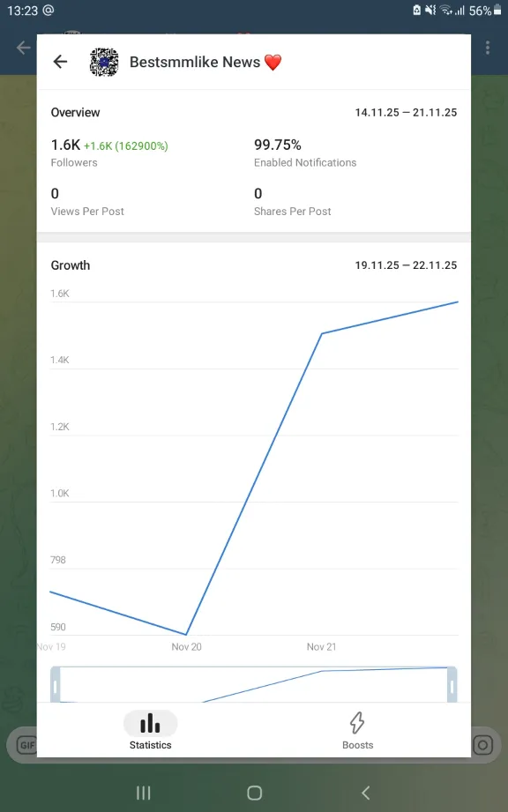Open the Bestsmmlike News channel avatar
Viewport: 508px width, 812px height.
[x=103, y=62]
